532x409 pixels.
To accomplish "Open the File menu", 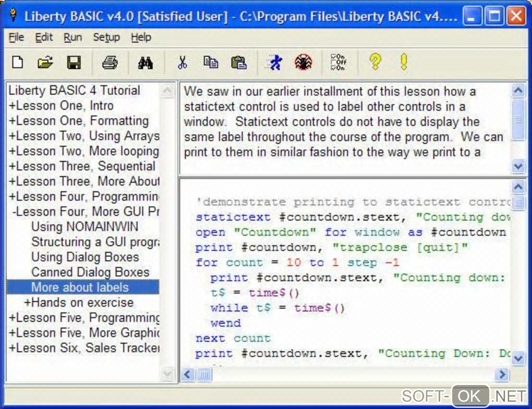I will [x=16, y=38].
